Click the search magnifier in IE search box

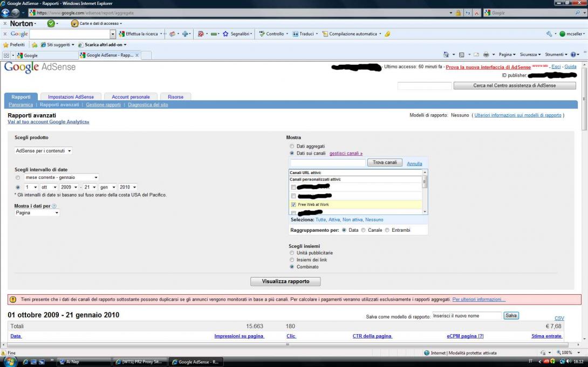coord(578,13)
